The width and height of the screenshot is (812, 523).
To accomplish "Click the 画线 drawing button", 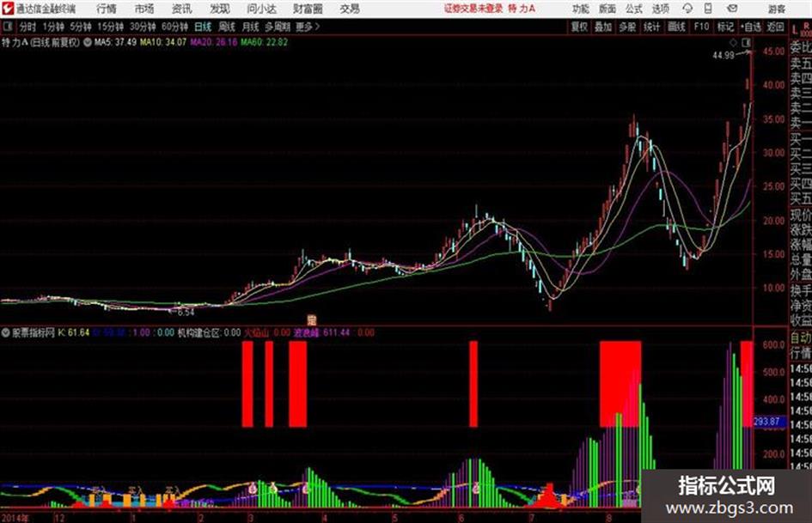I will 676,27.
